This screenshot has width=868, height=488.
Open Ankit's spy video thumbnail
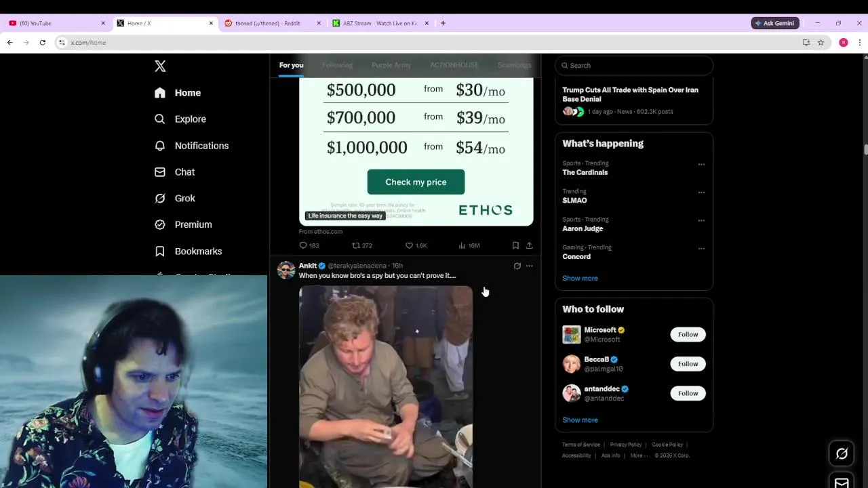coord(386,387)
